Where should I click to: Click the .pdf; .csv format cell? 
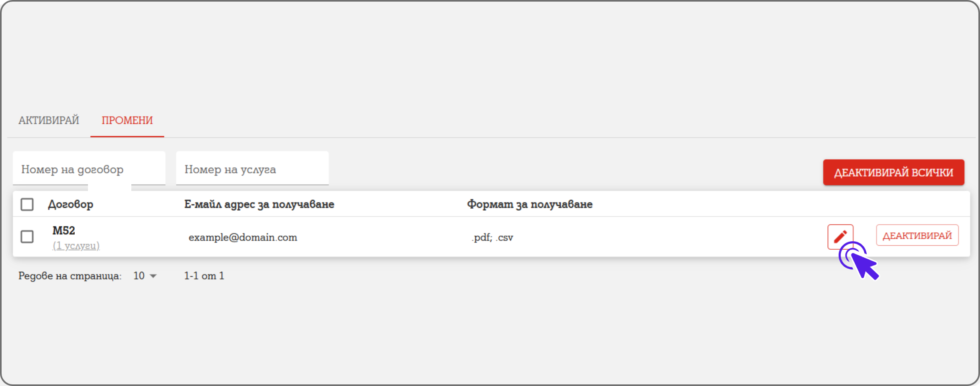492,237
